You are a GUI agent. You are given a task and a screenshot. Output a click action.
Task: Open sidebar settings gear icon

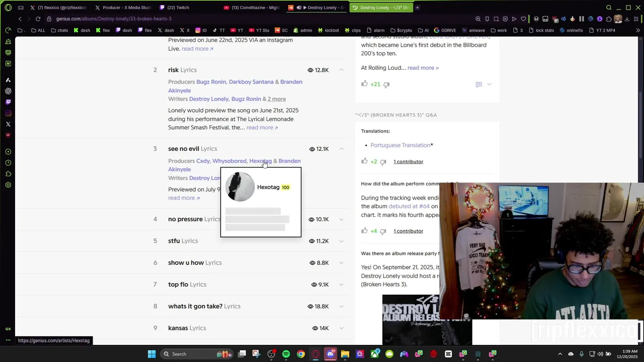click(x=8, y=185)
